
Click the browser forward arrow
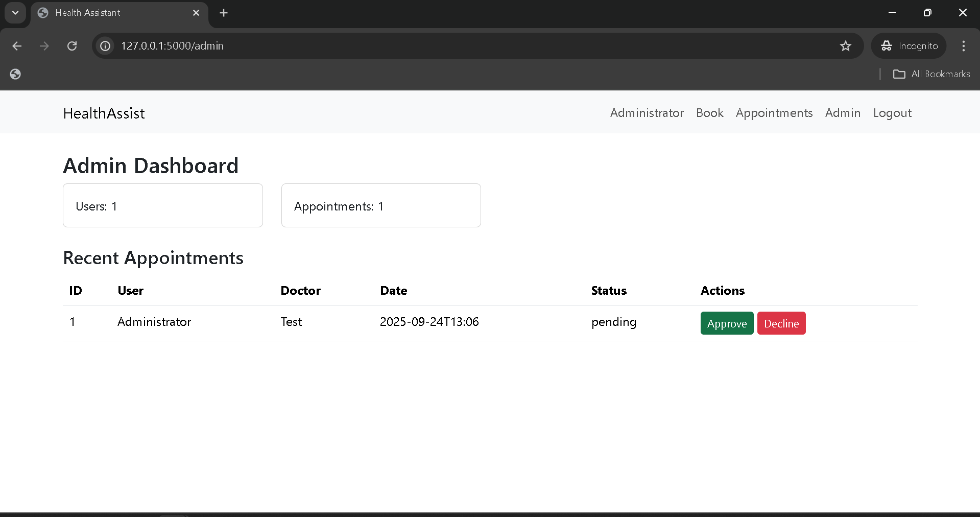[44, 46]
